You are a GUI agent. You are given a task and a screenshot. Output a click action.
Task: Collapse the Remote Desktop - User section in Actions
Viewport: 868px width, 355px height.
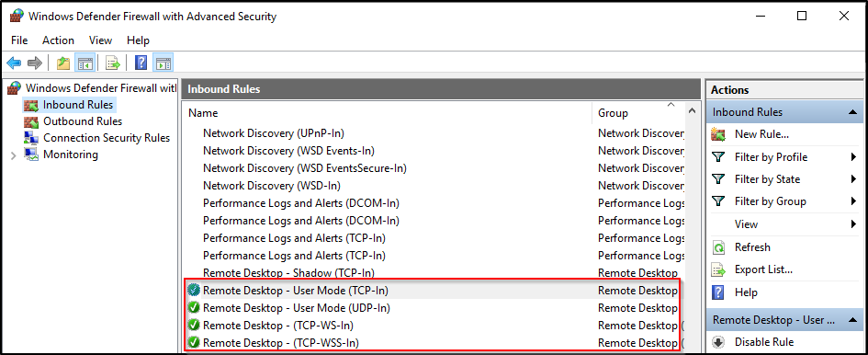tap(852, 320)
